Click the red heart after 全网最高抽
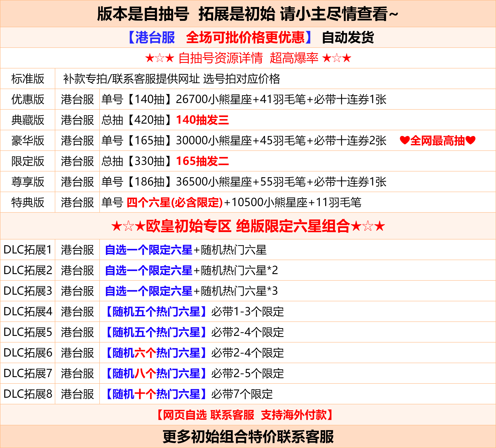 coord(470,140)
